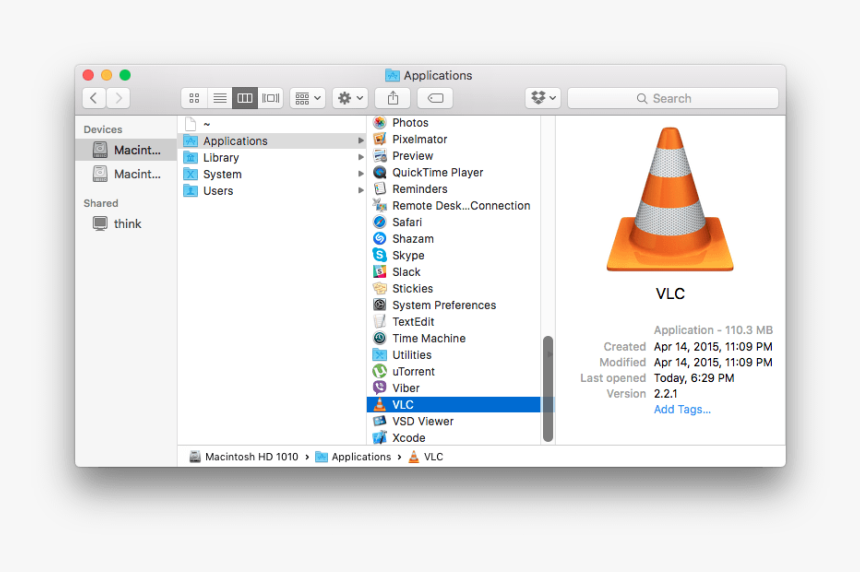Switch to icon view in toolbar
Viewport: 860px width, 572px height.
pos(194,98)
